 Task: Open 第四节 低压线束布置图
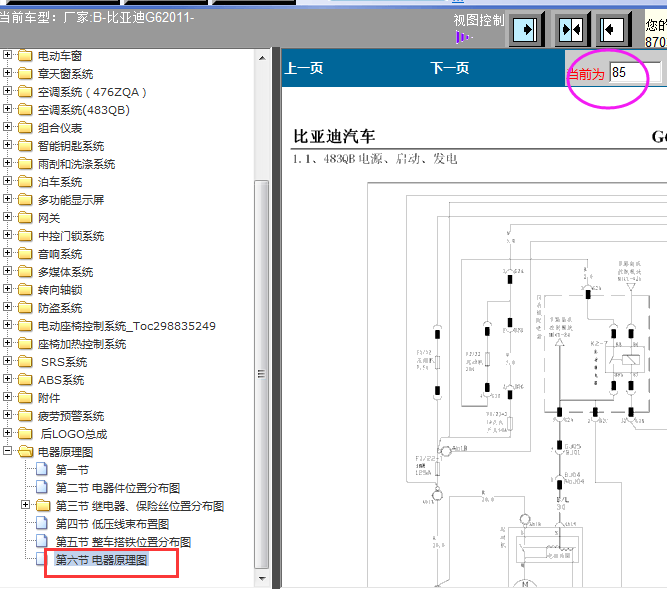[x=112, y=524]
